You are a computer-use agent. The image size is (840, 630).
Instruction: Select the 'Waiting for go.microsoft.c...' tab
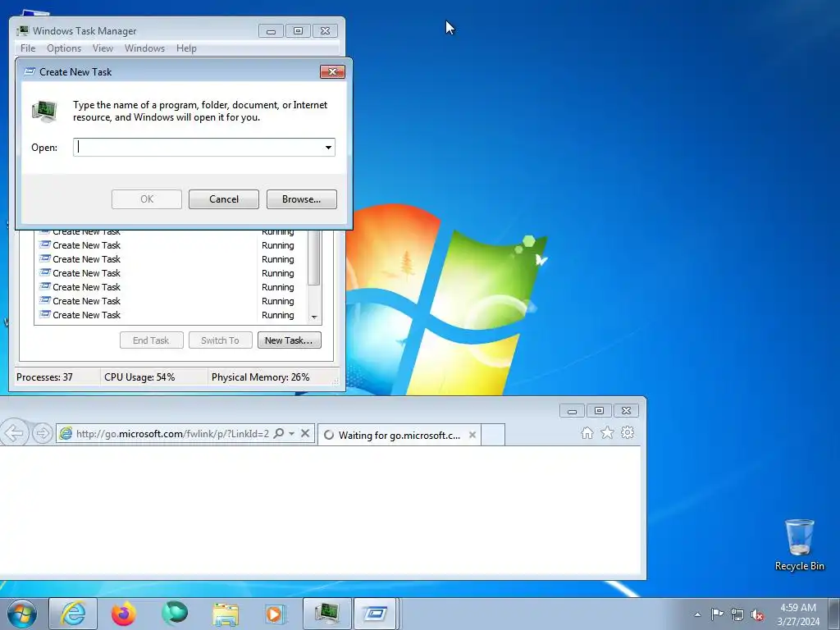coord(399,435)
